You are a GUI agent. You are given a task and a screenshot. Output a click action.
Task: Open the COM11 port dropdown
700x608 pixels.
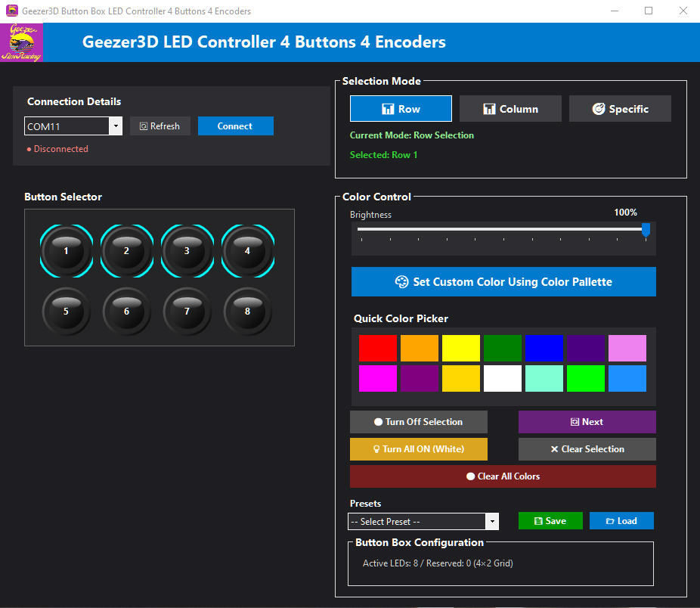point(115,126)
